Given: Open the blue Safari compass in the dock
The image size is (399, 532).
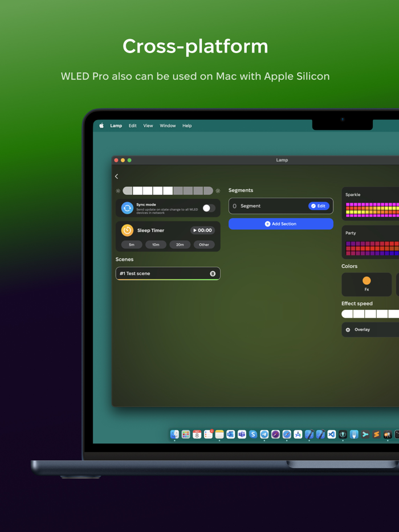Looking at the screenshot, I should (x=287, y=434).
